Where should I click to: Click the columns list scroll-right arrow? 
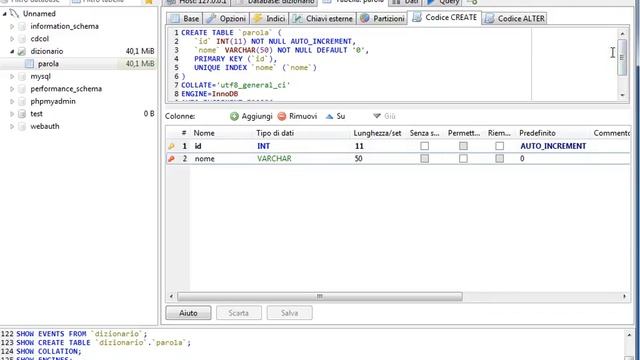pyautogui.click(x=624, y=296)
